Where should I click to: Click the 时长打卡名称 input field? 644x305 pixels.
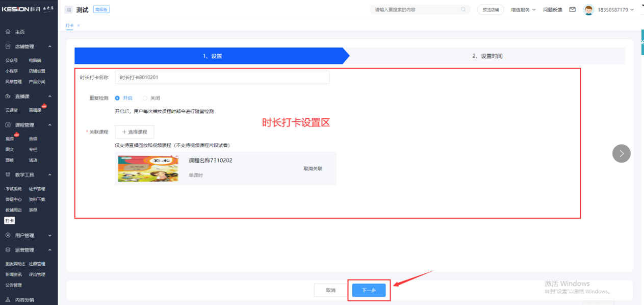pos(222,78)
